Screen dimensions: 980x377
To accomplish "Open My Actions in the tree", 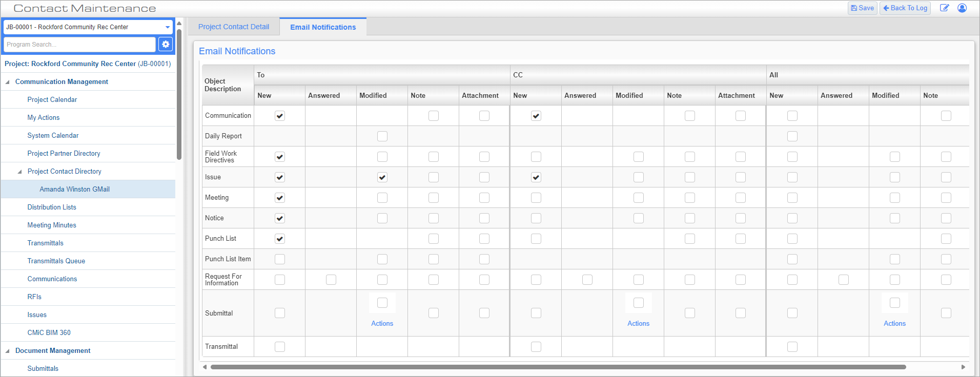I will click(x=44, y=118).
